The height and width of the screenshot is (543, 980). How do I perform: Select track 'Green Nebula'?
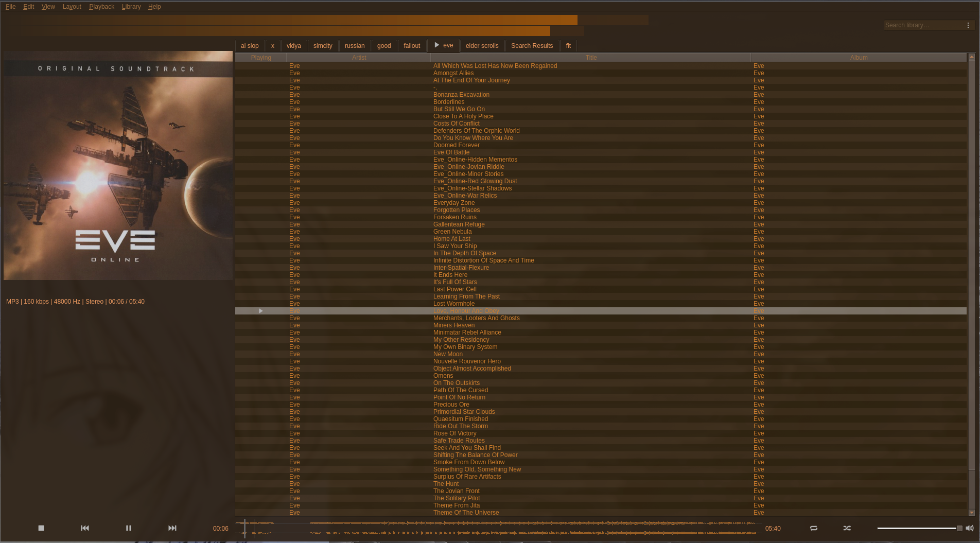[452, 232]
